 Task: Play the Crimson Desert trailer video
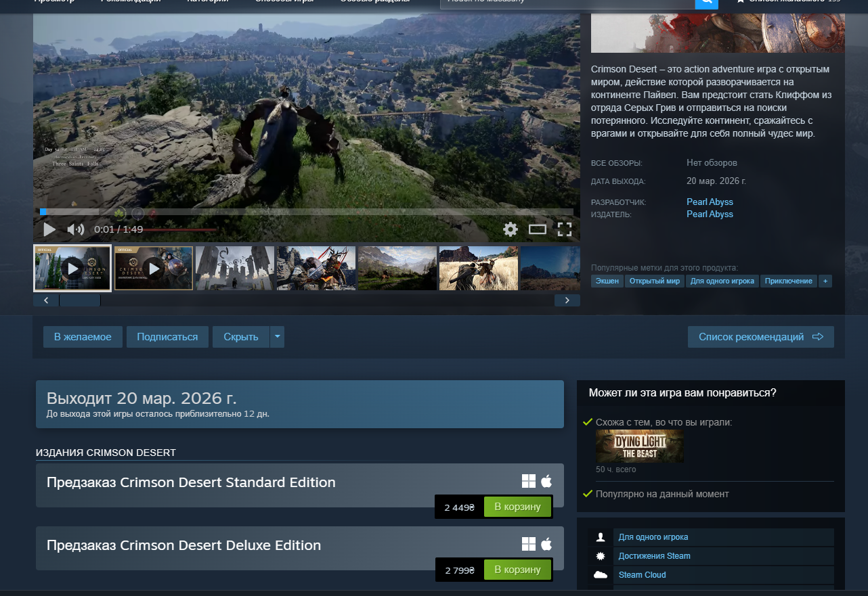(x=49, y=229)
